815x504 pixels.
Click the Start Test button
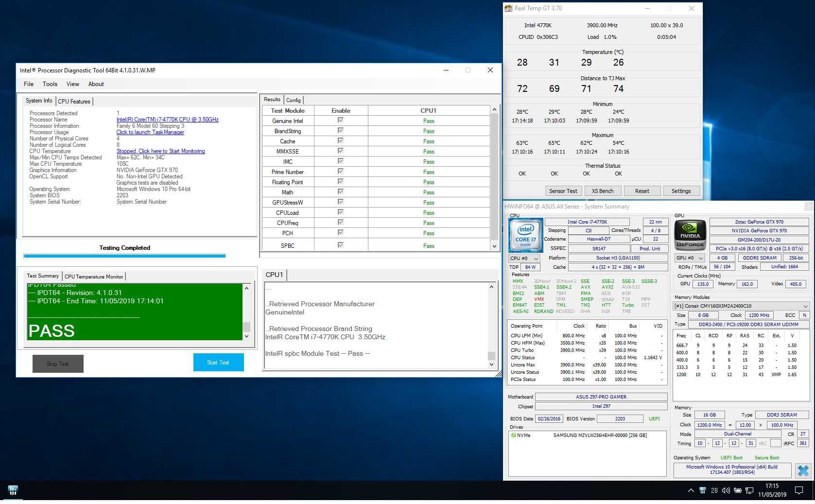click(218, 363)
